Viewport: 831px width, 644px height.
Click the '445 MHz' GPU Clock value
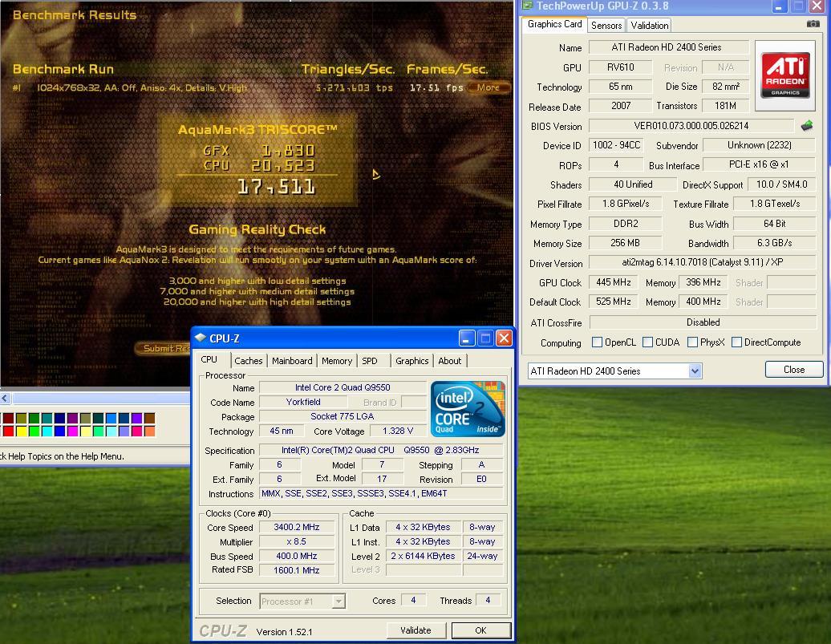(613, 282)
